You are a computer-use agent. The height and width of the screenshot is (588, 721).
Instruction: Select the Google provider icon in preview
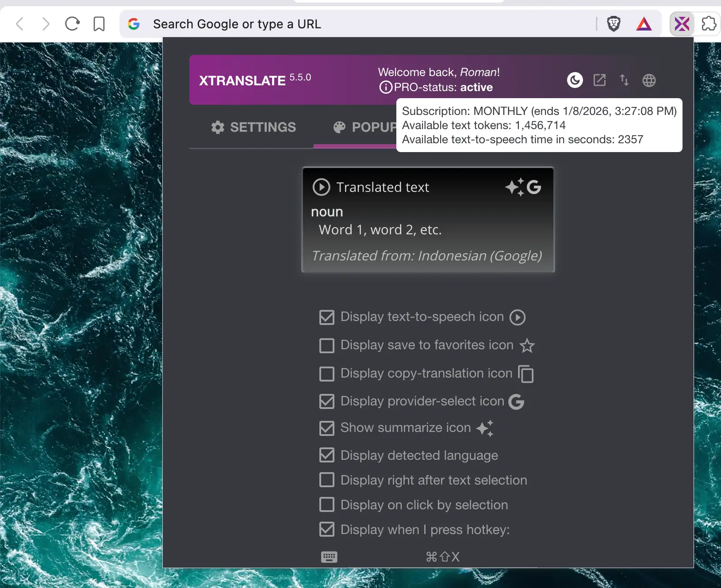pos(534,187)
